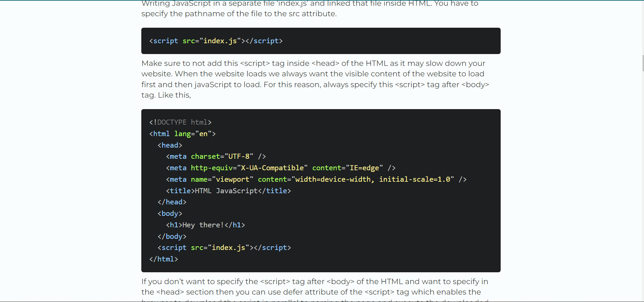The width and height of the screenshot is (644, 302).
Task: Click the h1 Hey there! line
Action: [x=205, y=225]
